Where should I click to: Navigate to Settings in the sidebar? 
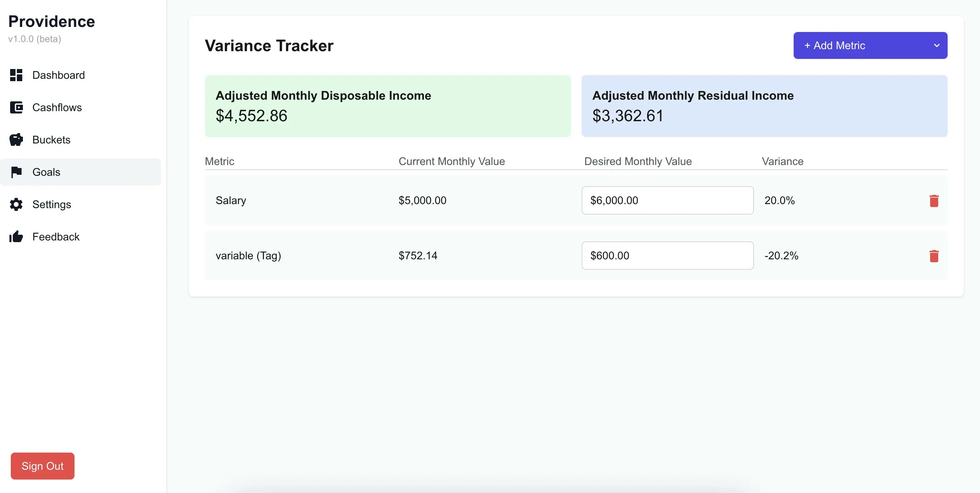[52, 204]
